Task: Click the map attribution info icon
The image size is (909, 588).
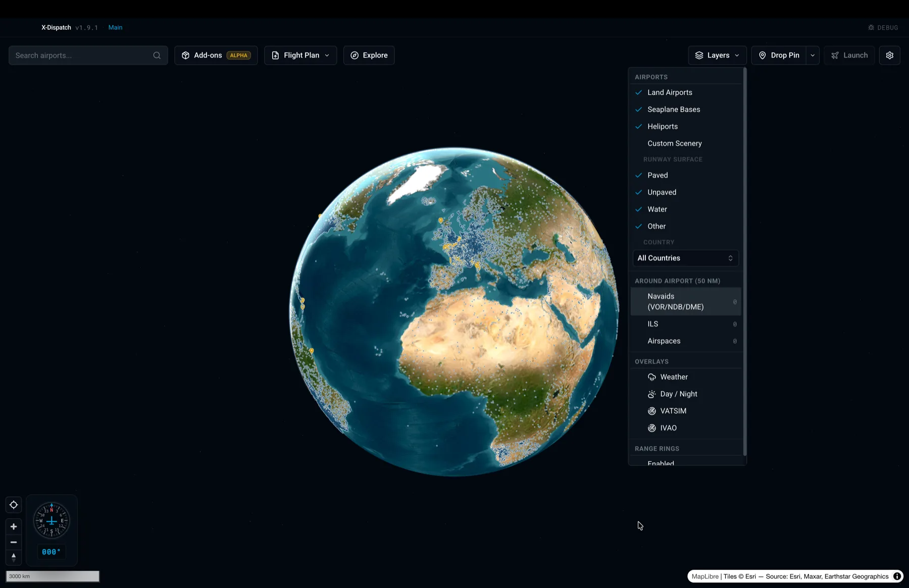Action: pyautogui.click(x=897, y=576)
